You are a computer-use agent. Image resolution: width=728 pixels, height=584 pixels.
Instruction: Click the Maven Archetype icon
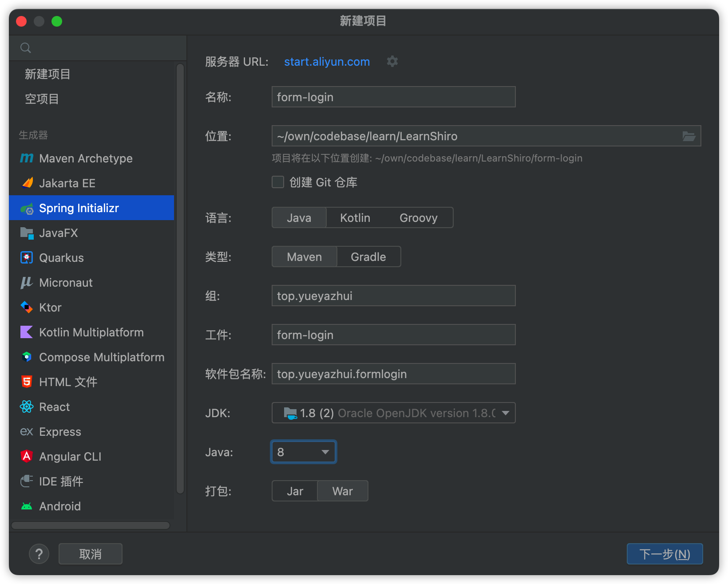click(x=27, y=158)
